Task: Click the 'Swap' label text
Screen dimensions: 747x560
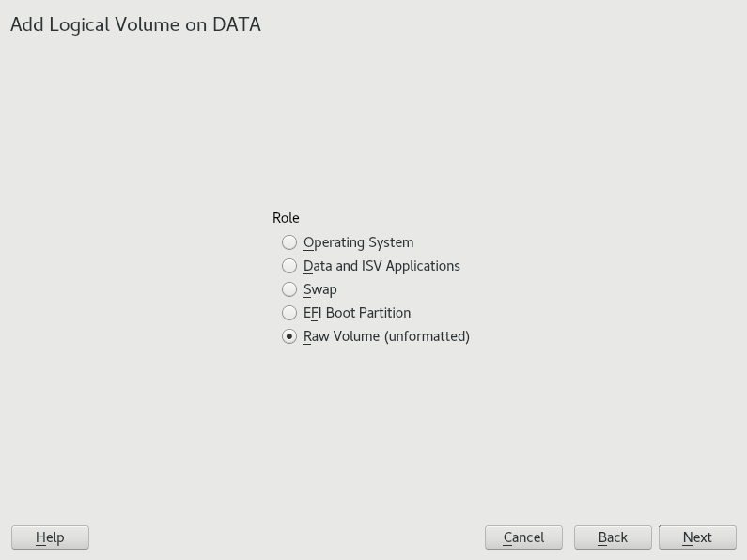Action: 320,289
